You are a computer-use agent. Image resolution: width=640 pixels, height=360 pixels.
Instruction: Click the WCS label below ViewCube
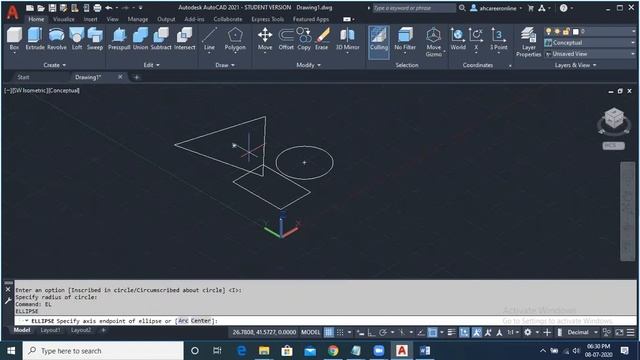[613, 146]
